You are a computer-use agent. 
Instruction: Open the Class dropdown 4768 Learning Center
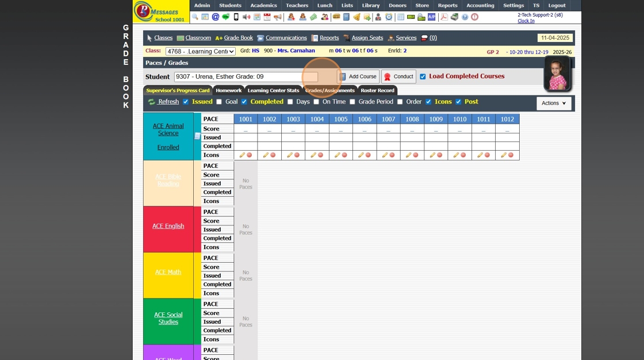click(201, 51)
